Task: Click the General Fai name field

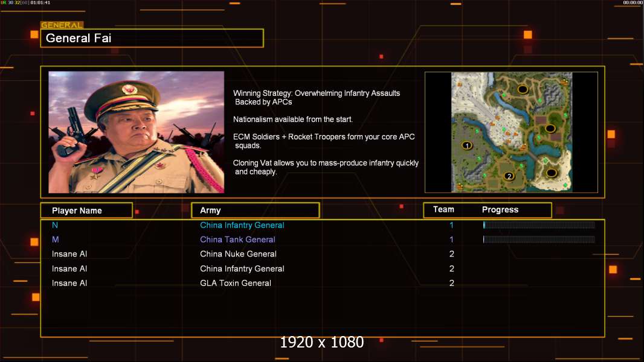Action: (x=152, y=38)
